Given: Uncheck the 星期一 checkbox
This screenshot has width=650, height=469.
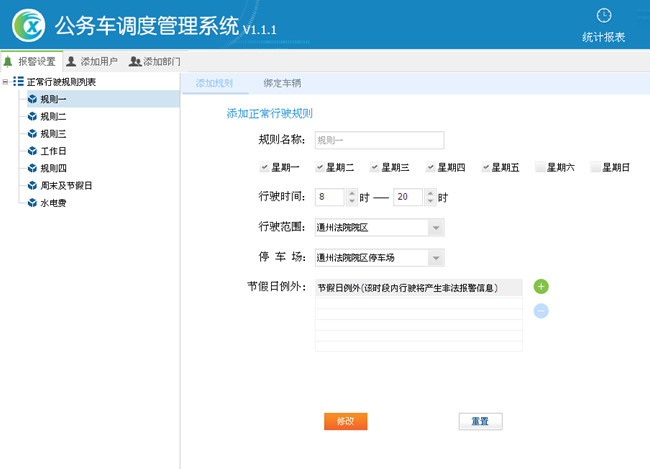Looking at the screenshot, I should (264, 167).
